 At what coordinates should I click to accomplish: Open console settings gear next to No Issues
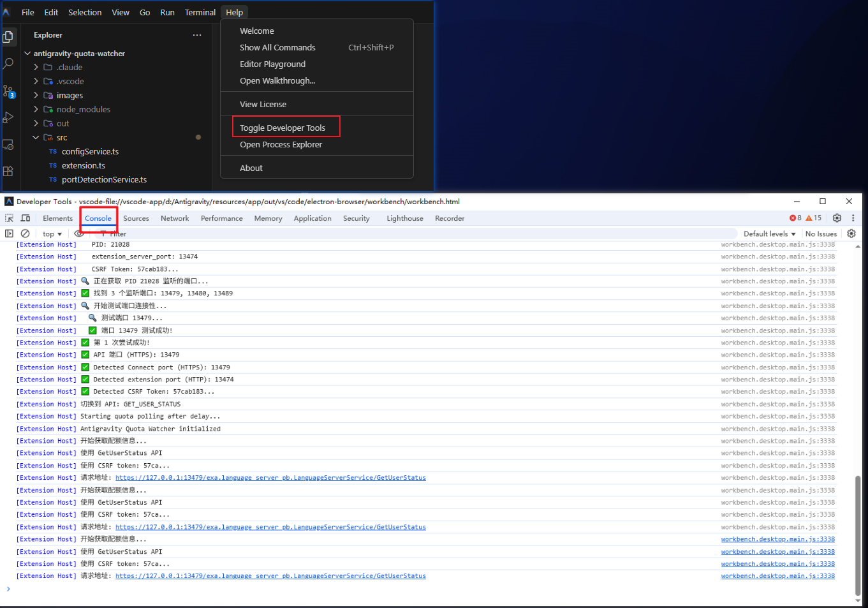pos(851,234)
